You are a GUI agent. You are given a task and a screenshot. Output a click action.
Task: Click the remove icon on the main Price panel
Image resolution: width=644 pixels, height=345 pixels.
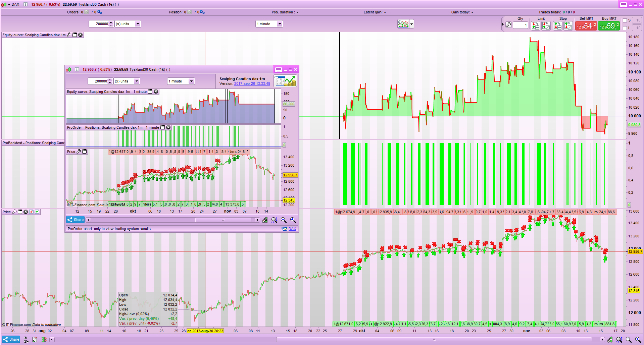[26, 212]
